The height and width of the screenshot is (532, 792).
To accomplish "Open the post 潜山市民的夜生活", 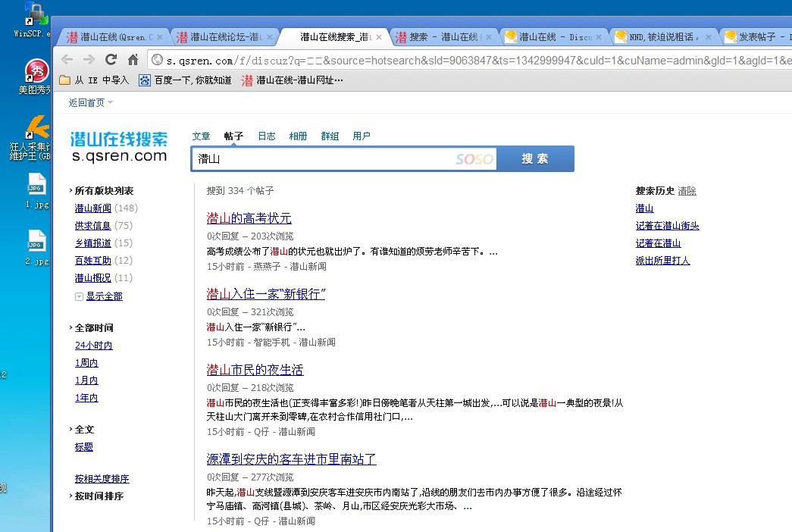I will pyautogui.click(x=255, y=369).
